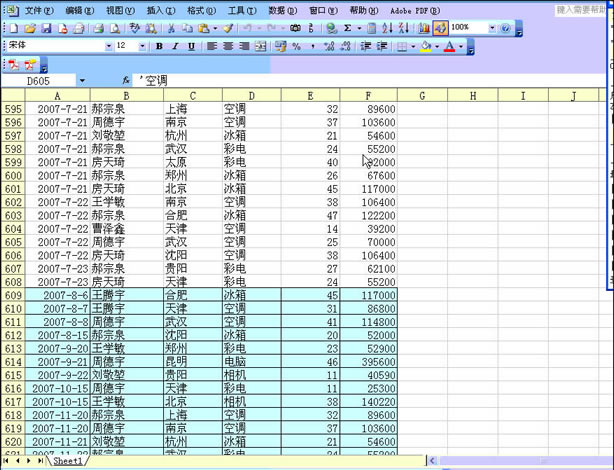The height and width of the screenshot is (470, 614).
Task: Open Excel Help question mark icon
Action: [506, 28]
